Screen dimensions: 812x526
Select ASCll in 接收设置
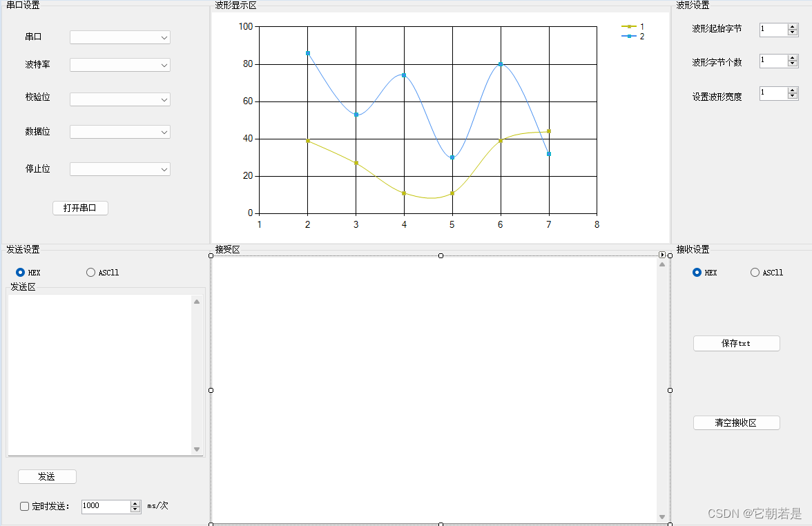pyautogui.click(x=767, y=272)
